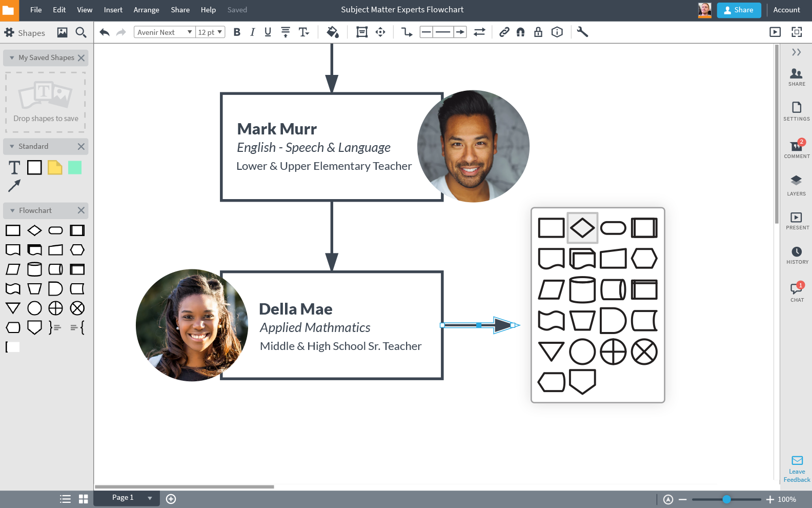Screen dimensions: 812x508
Task: Click the redo arrow in toolbar
Action: click(x=121, y=32)
